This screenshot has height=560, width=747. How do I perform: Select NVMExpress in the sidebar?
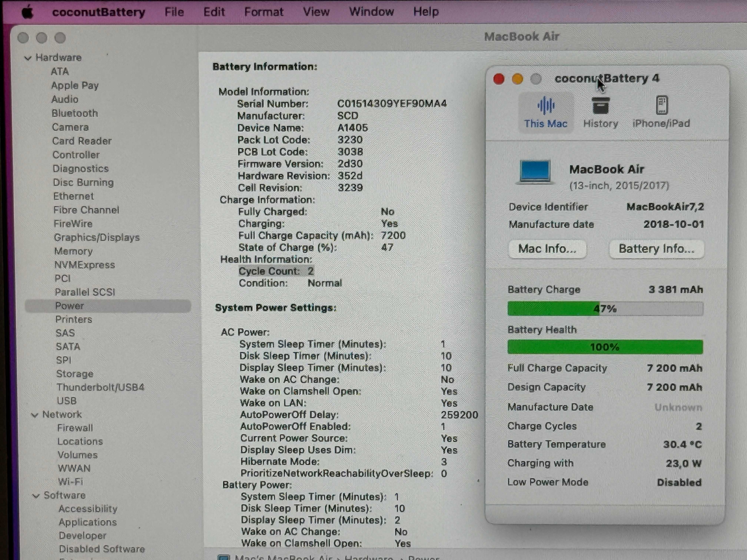(x=85, y=265)
